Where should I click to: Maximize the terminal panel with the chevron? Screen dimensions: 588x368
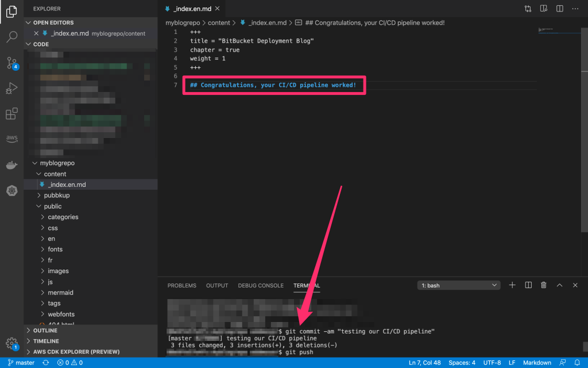559,285
